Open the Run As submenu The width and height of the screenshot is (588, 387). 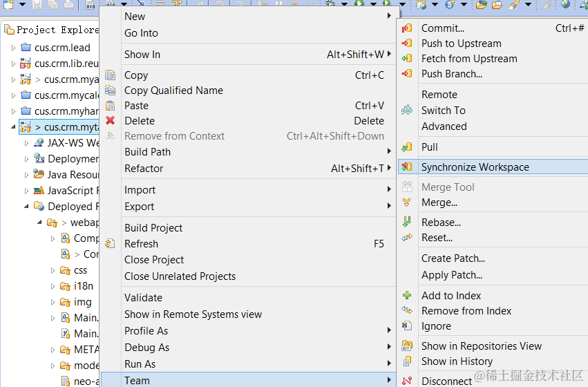[258, 364]
